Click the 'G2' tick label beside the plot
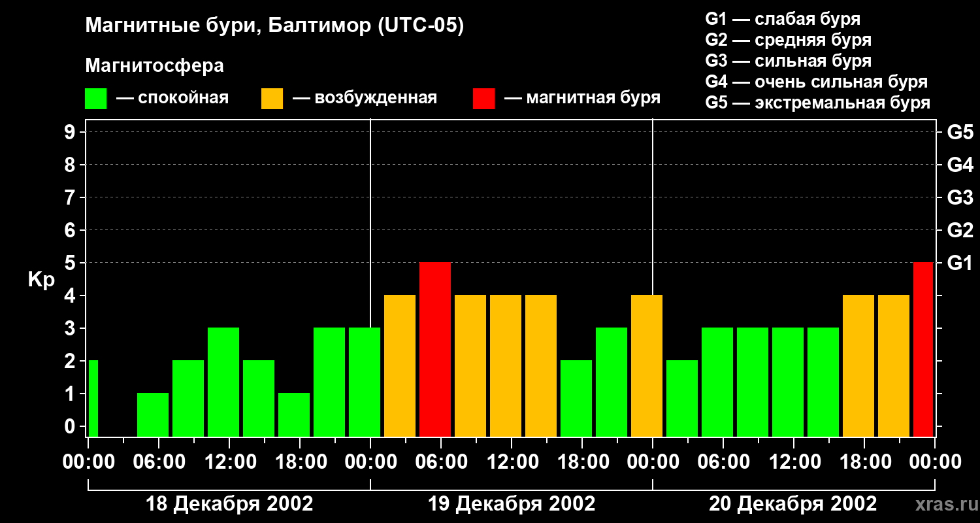 click(x=960, y=230)
